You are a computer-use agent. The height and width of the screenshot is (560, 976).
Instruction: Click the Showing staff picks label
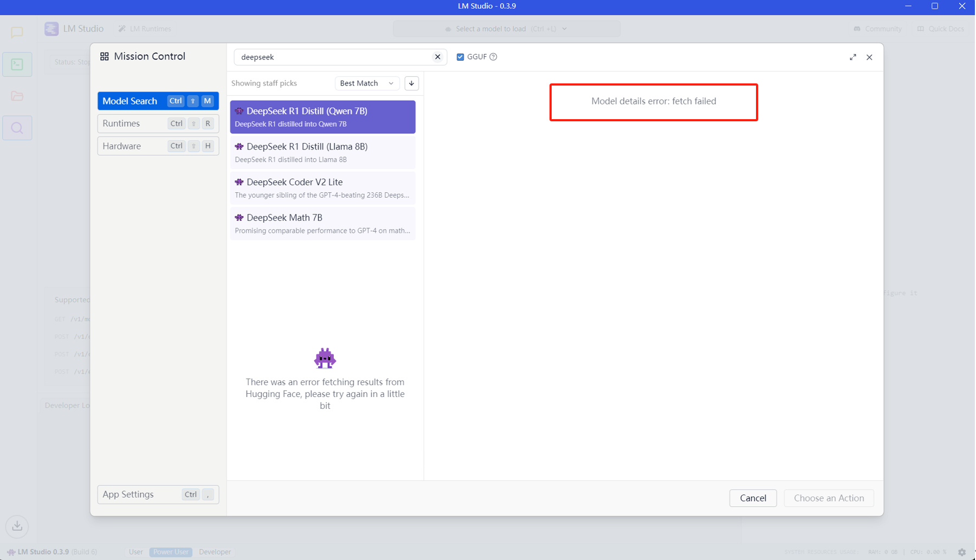pos(264,83)
